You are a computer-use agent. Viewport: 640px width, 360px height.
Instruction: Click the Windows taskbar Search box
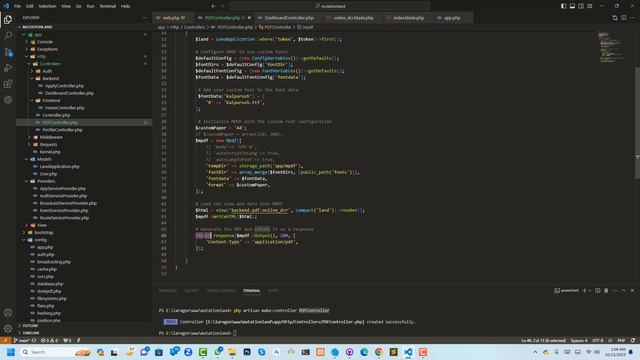click(55, 352)
